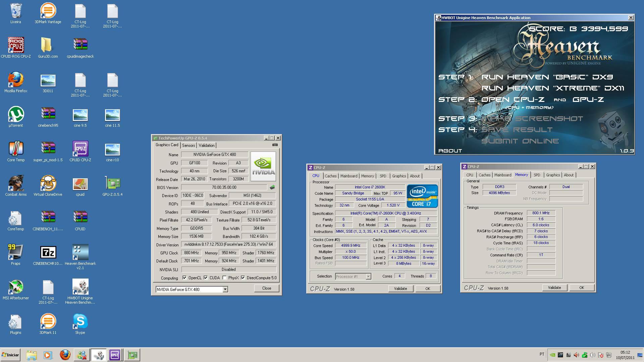Open cinebench95 archive on desktop
The height and width of the screenshot is (362, 644).
point(48,117)
